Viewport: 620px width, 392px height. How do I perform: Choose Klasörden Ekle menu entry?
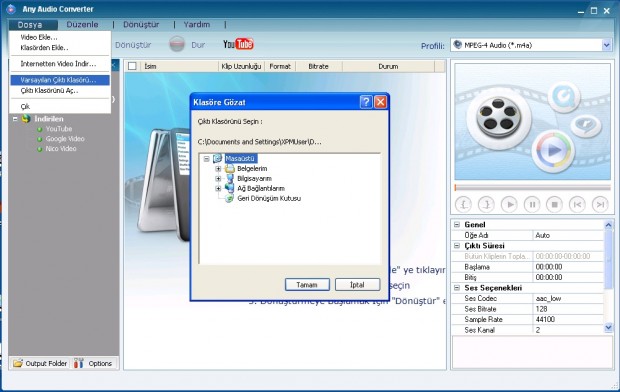pos(60,48)
